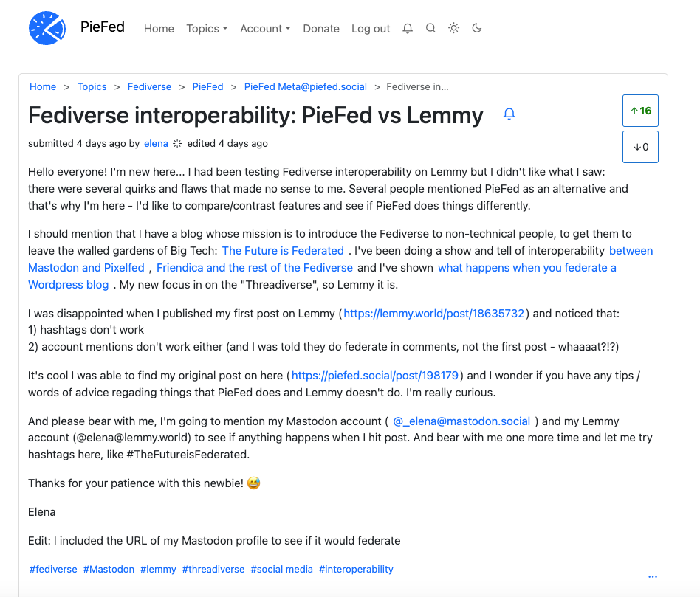The height and width of the screenshot is (597, 700).
Task: Switch to light mode sun icon
Action: coord(453,29)
